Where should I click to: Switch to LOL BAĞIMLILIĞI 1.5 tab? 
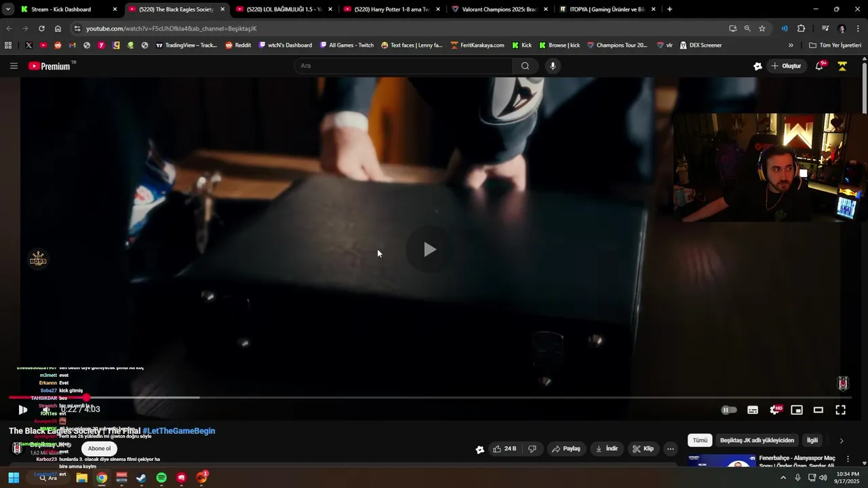tap(283, 9)
